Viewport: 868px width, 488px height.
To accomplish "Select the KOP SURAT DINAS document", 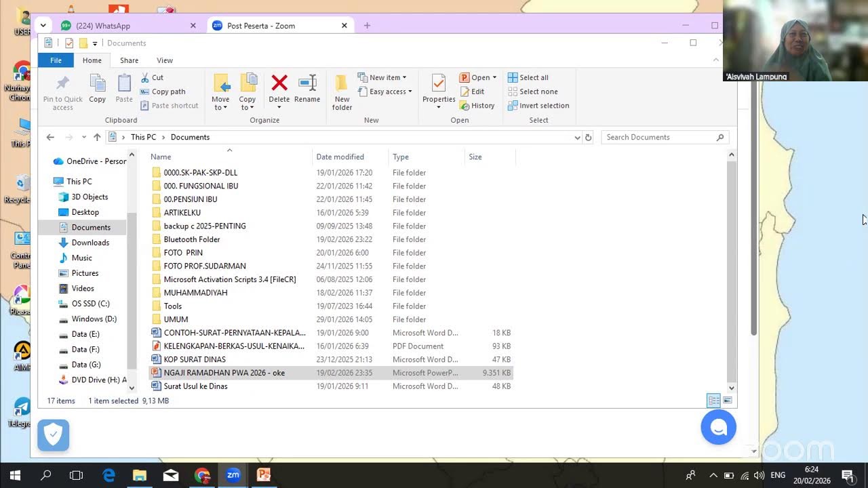I will [x=195, y=359].
